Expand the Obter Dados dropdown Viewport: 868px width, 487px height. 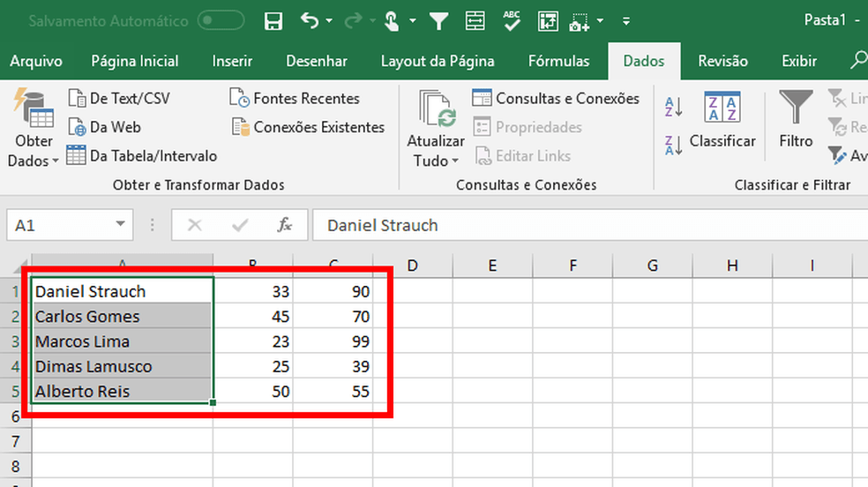[x=34, y=161]
